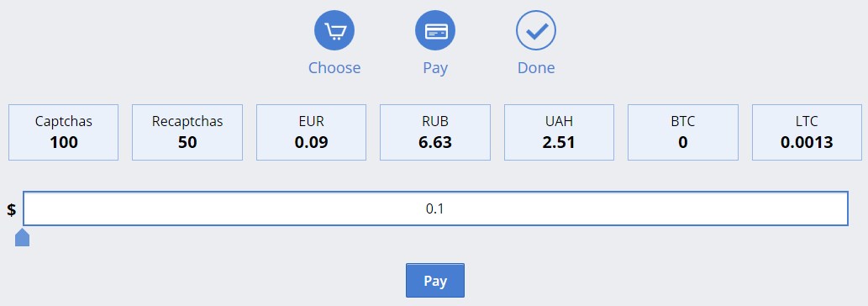Select the LTC 0.0013 price box
Viewport: 868px width, 306px height.
tap(808, 132)
